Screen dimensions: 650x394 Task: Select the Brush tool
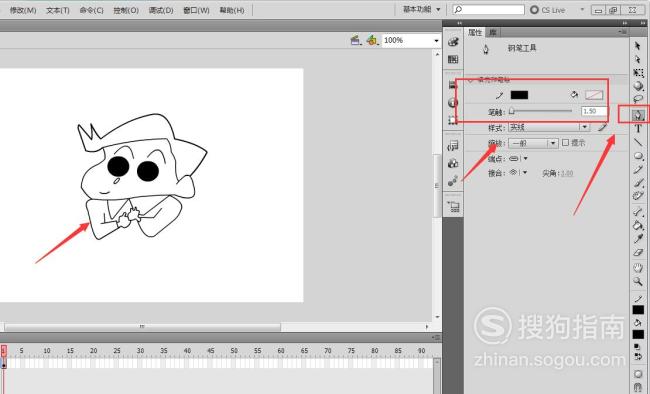click(638, 183)
